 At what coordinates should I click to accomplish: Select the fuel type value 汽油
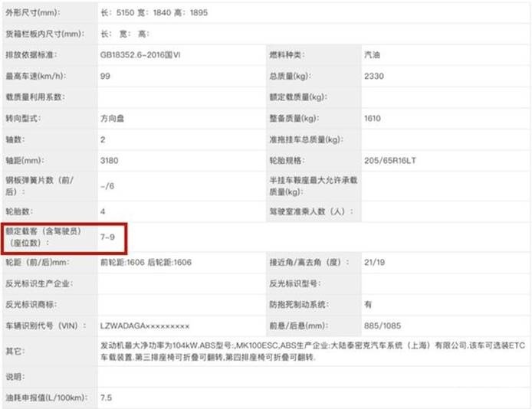[372, 55]
